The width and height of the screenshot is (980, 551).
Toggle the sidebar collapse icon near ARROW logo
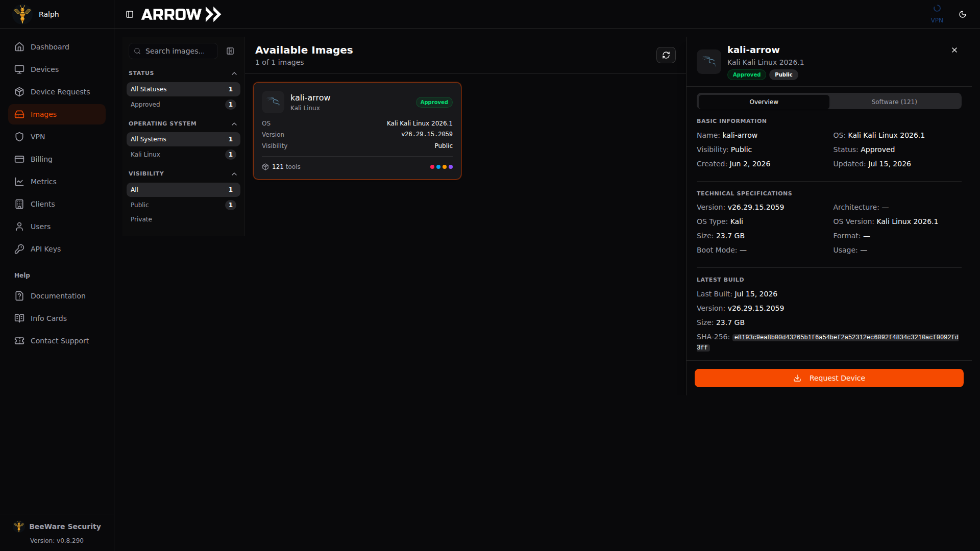pyautogui.click(x=130, y=14)
